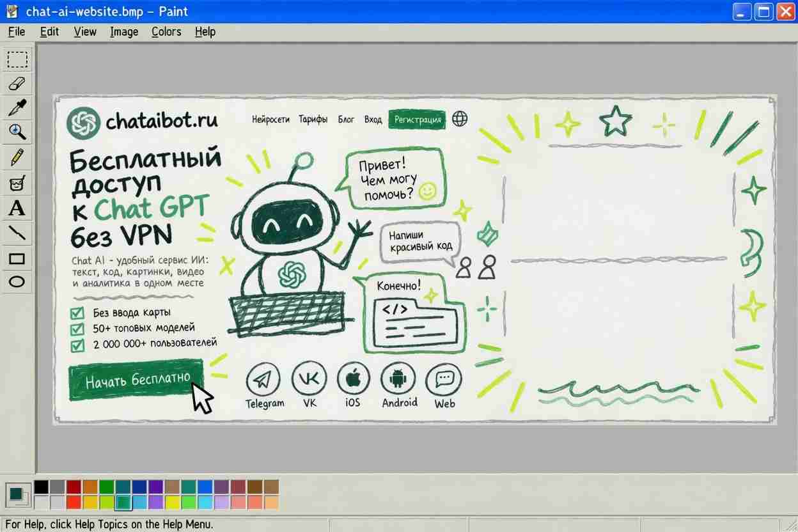798x532 pixels.
Task: Click the '50+ топовых моделей' checkbox
Action: coord(77,329)
